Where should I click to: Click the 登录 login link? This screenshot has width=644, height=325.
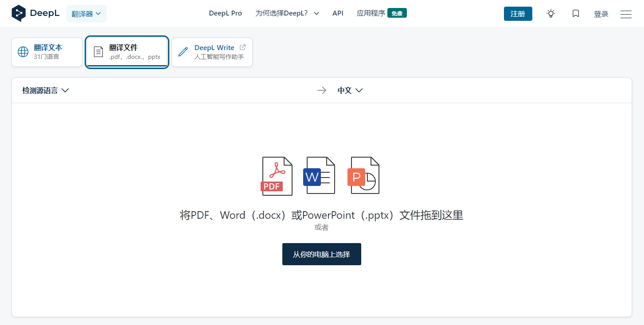(601, 14)
